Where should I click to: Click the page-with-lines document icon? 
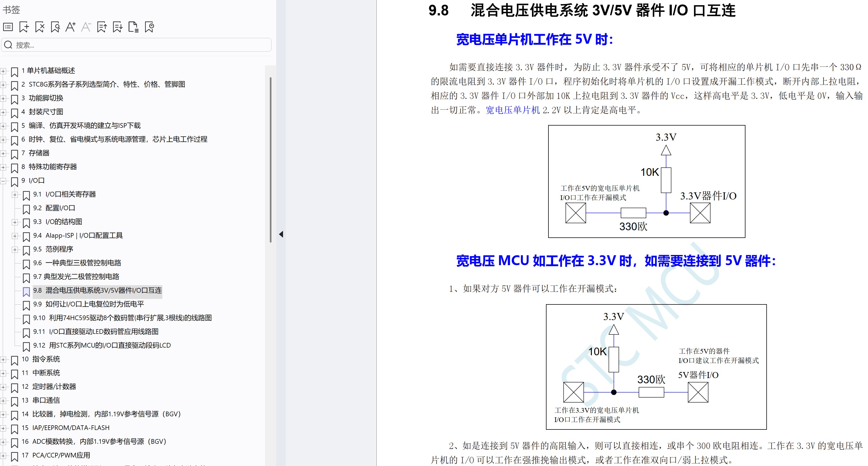tap(134, 27)
